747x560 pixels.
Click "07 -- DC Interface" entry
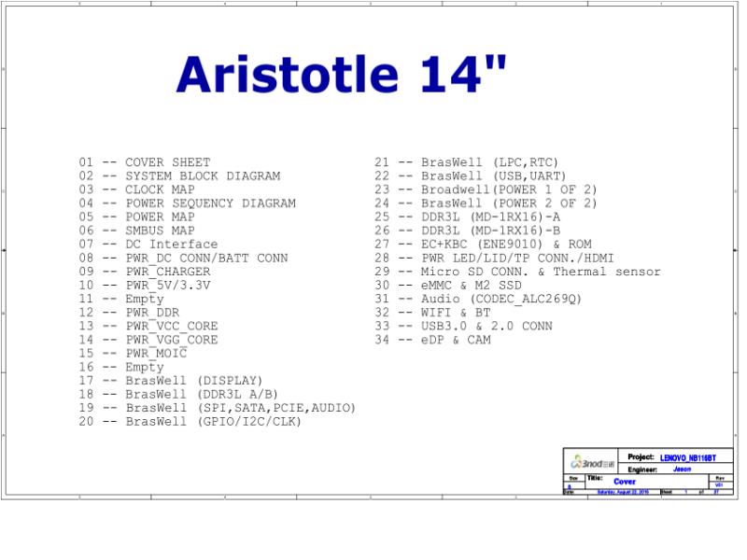pos(148,245)
